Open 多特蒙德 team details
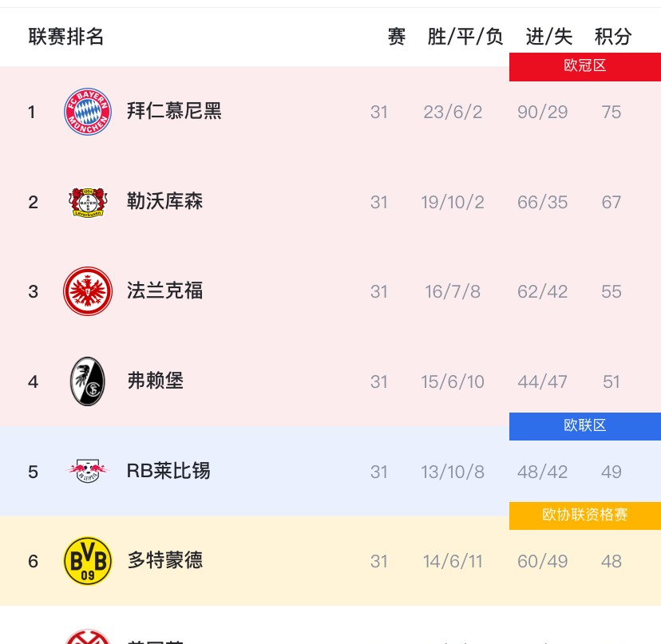The image size is (661, 644). (x=164, y=561)
